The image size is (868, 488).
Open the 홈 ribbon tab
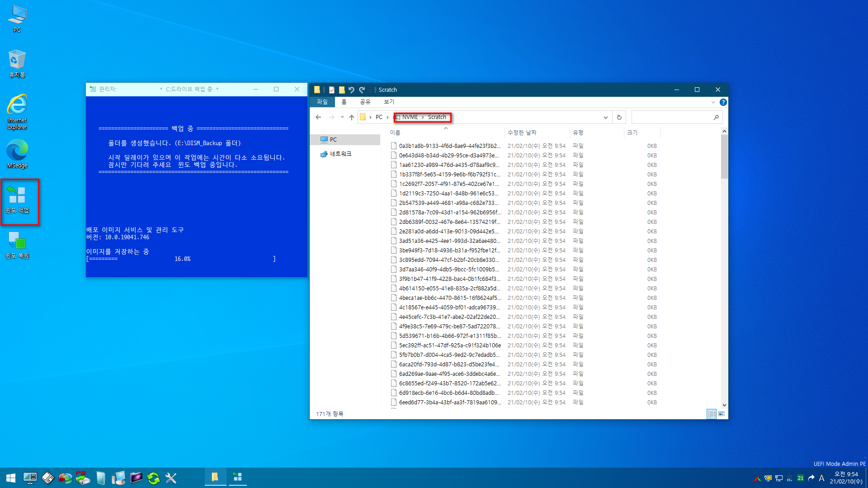click(x=344, y=102)
